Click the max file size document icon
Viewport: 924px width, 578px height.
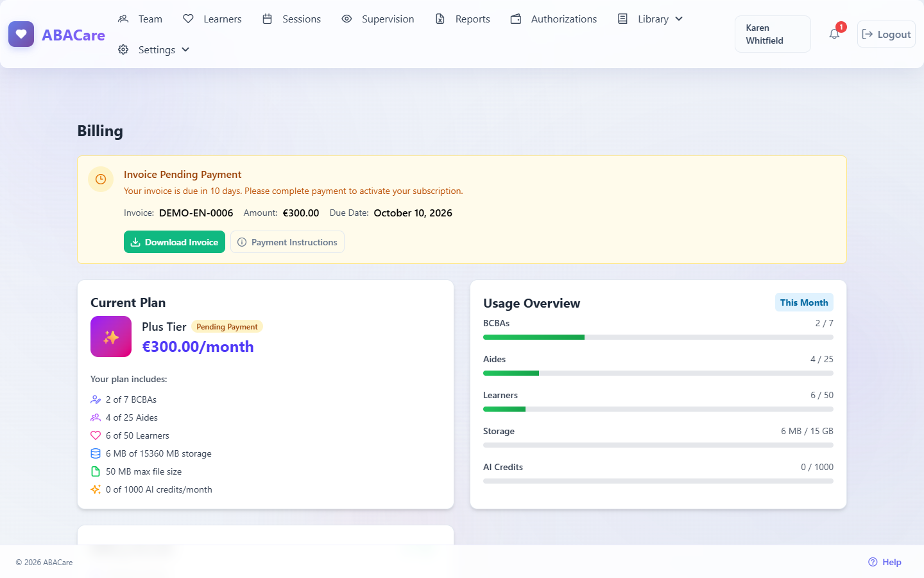(96, 471)
